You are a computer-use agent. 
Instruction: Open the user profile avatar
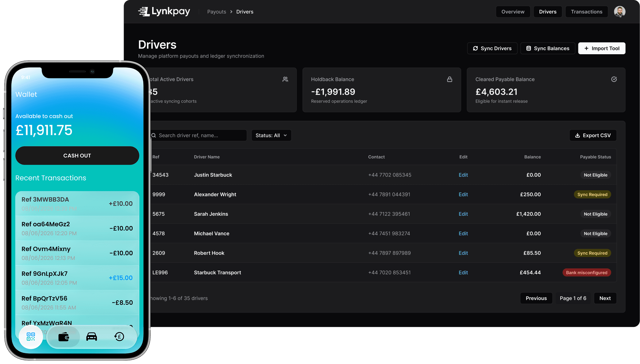pos(619,12)
